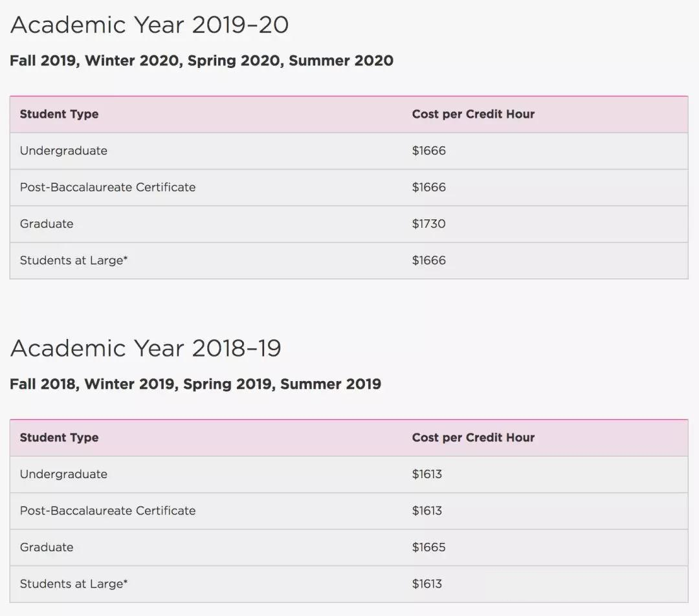This screenshot has height=616, width=699.
Task: Select Post-Baccalaureate Certificate in the 2019–20 table
Action: [x=107, y=187]
